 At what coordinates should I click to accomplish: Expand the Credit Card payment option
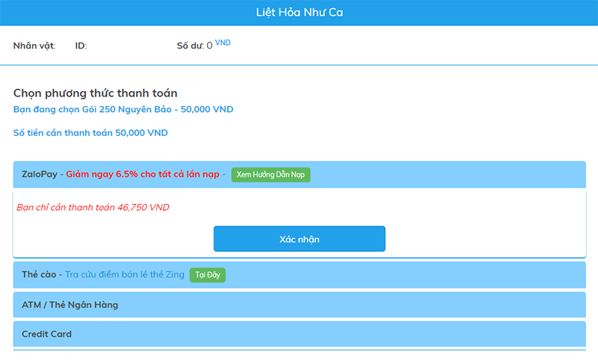[x=300, y=334]
